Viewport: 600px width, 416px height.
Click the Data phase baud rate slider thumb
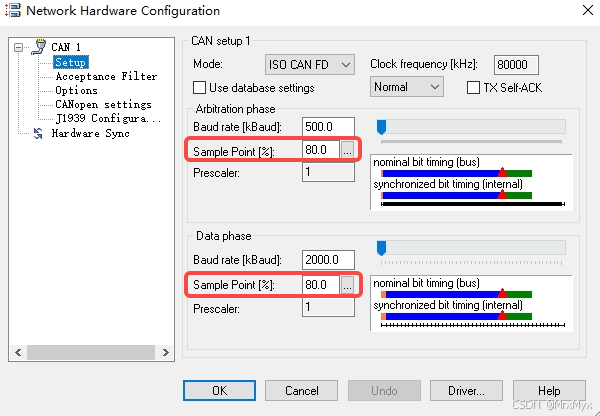[381, 248]
